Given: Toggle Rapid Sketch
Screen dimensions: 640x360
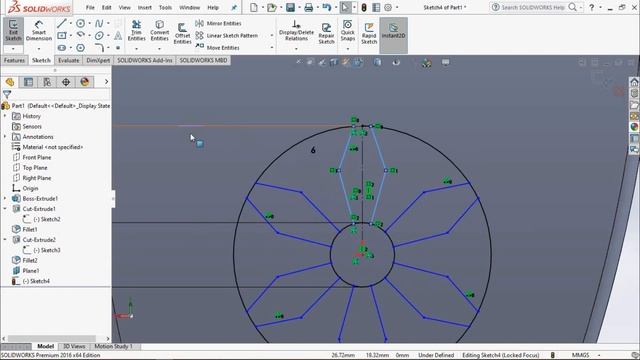Looking at the screenshot, I should pos(369,33).
